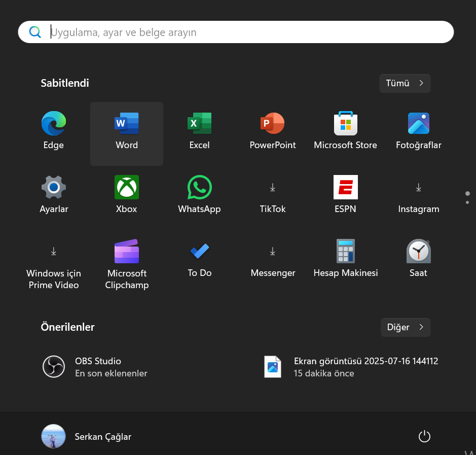The image size is (476, 455).
Task: Click the Serkan Çağlar user profile
Action: (86, 436)
